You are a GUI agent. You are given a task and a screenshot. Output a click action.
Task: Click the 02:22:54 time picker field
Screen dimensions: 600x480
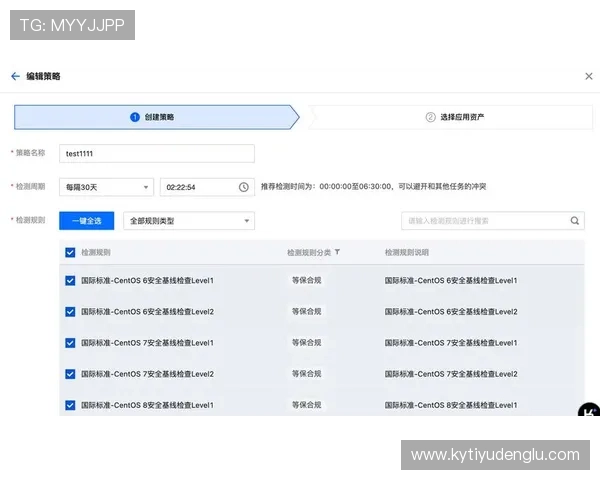pyautogui.click(x=207, y=187)
